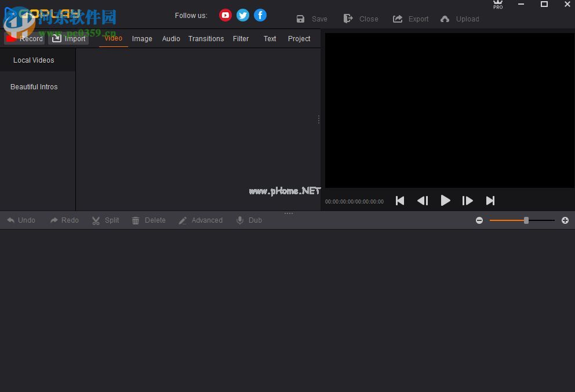Import media files
The width and height of the screenshot is (575, 392).
[x=68, y=38]
